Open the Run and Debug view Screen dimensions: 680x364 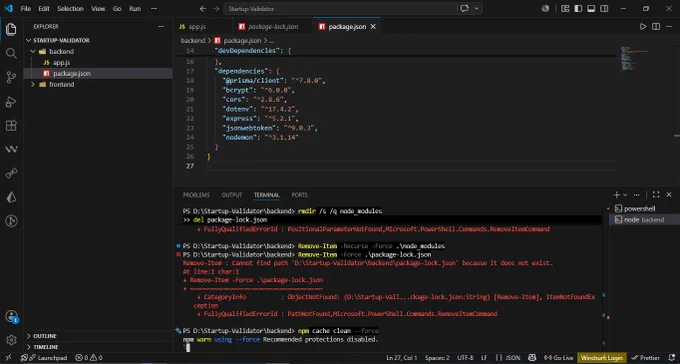point(11,102)
